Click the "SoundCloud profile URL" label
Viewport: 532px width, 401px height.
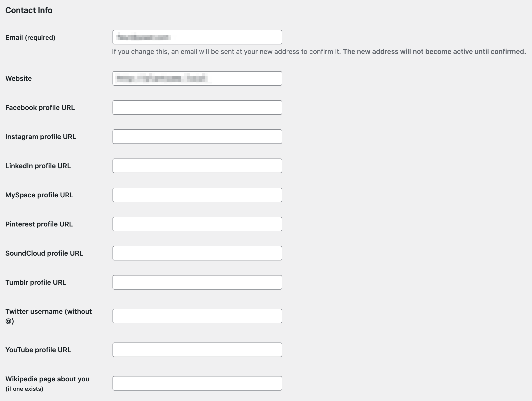(x=44, y=253)
